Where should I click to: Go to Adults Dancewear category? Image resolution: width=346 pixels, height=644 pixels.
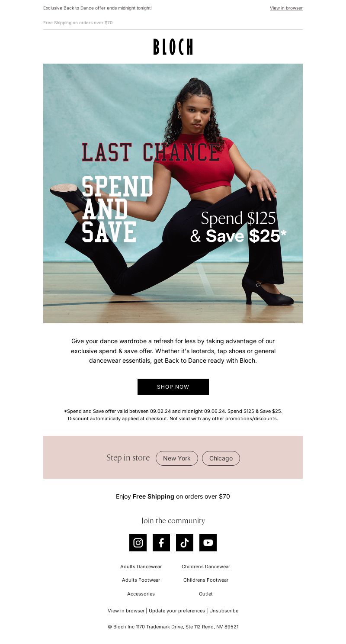141,567
